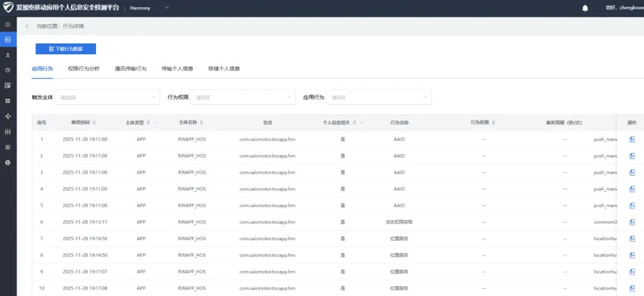This screenshot has height=296, width=644.
Task: Open the 应用行为 filter dropdown
Action: (379, 97)
